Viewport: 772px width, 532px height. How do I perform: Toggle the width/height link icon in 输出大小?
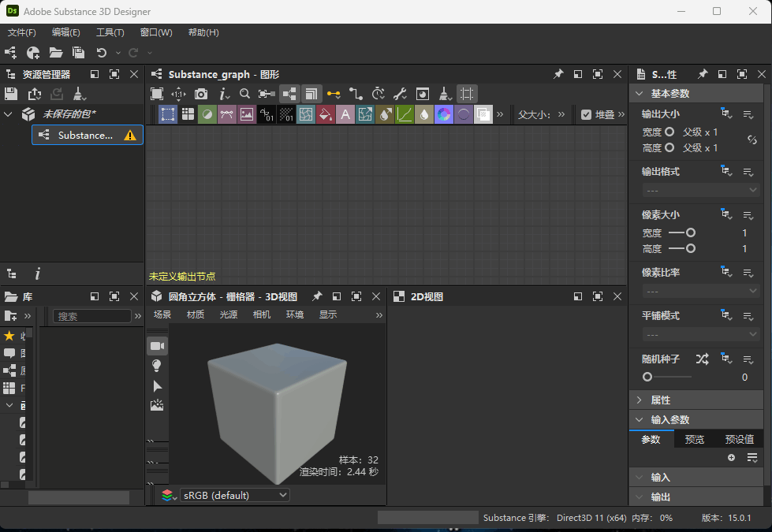tap(752, 140)
